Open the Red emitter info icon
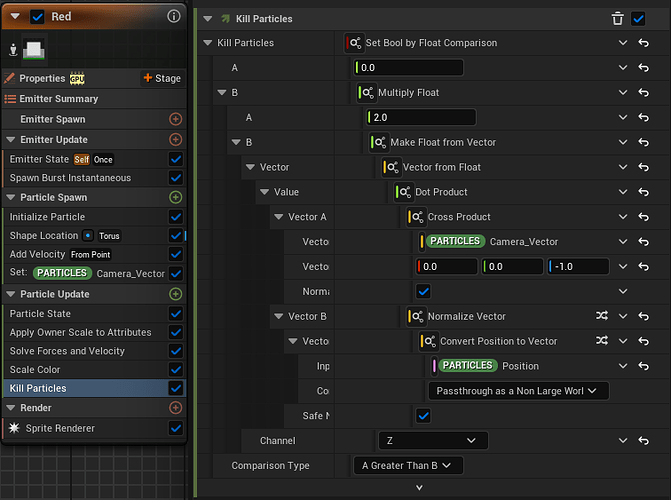Viewport: 671px width, 500px height. (x=173, y=16)
